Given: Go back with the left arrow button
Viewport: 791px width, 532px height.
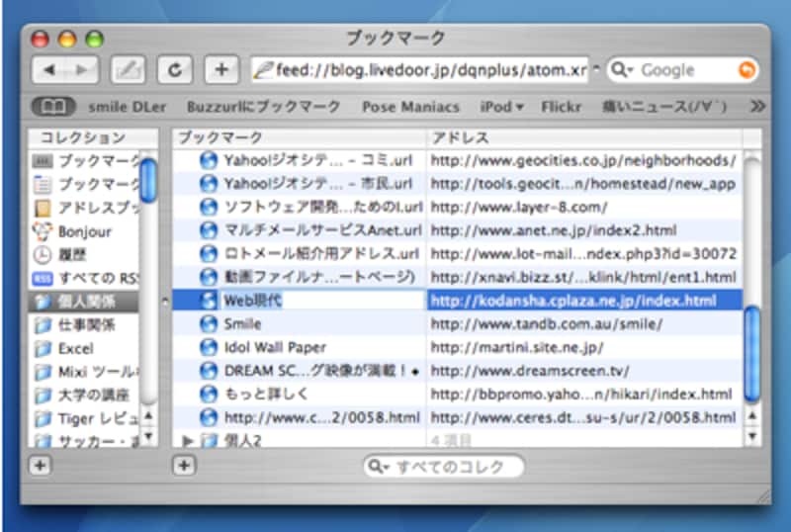Looking at the screenshot, I should (x=48, y=69).
